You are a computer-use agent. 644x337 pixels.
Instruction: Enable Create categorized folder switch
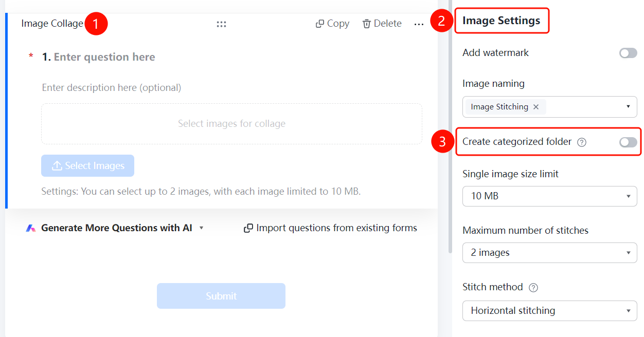coord(628,142)
